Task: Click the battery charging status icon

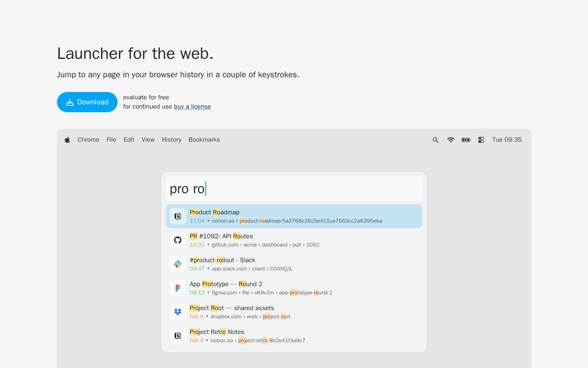Action: click(x=466, y=140)
